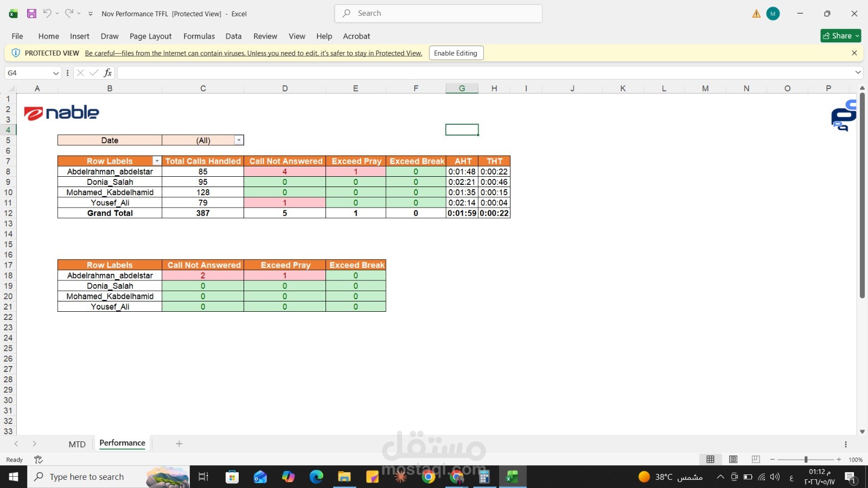Viewport: 868px width, 488px height.
Task: Click the Insert Function fx icon
Action: (x=108, y=73)
